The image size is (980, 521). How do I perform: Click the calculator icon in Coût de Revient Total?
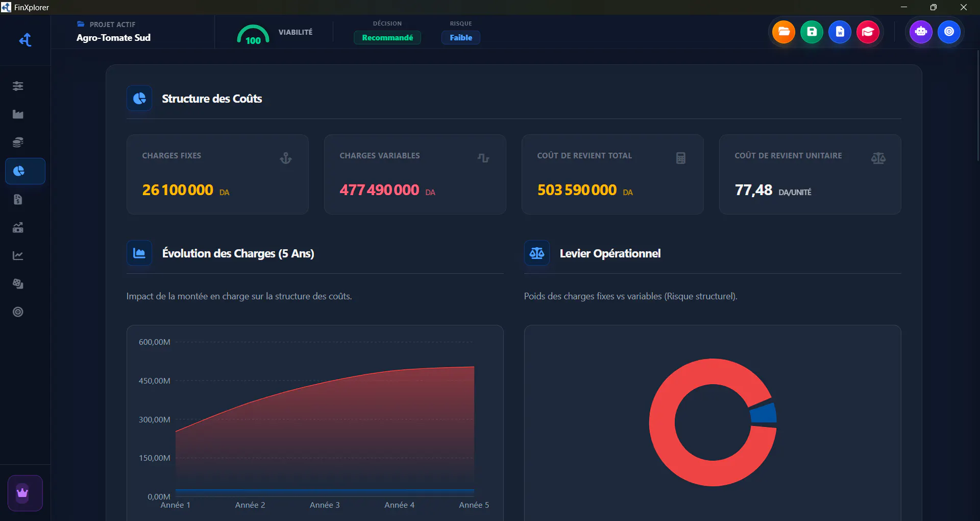pyautogui.click(x=681, y=158)
